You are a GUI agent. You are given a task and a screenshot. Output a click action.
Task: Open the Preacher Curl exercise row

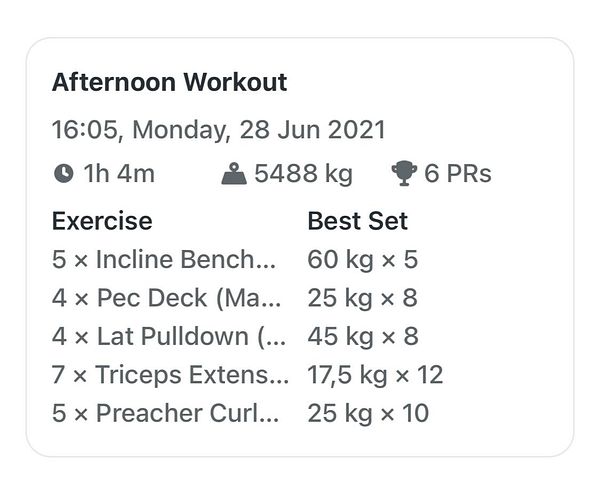(166, 413)
